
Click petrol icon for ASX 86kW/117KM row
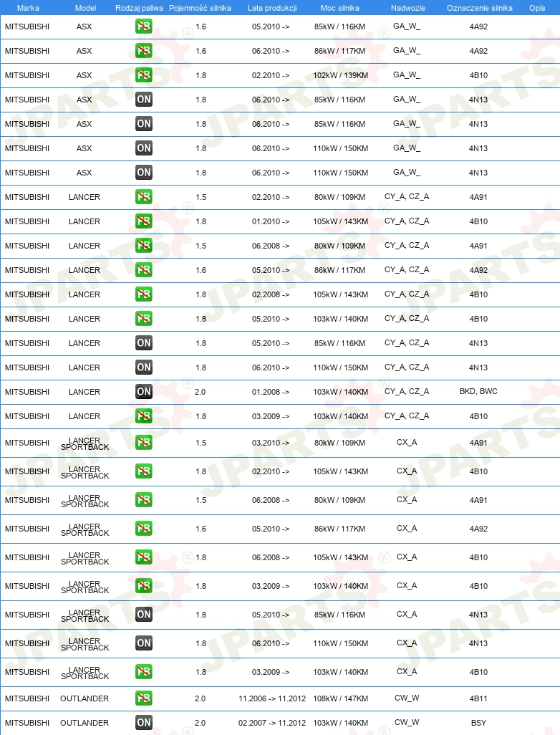(143, 51)
